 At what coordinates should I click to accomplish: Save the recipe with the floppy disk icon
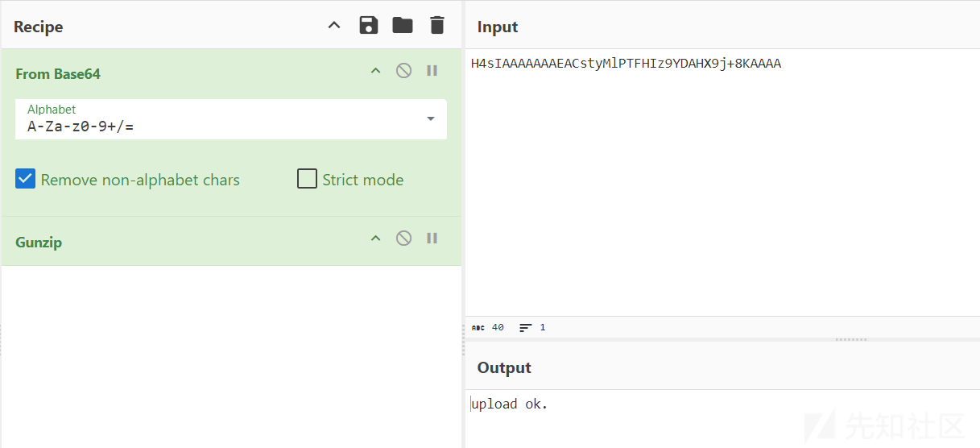[x=369, y=25]
